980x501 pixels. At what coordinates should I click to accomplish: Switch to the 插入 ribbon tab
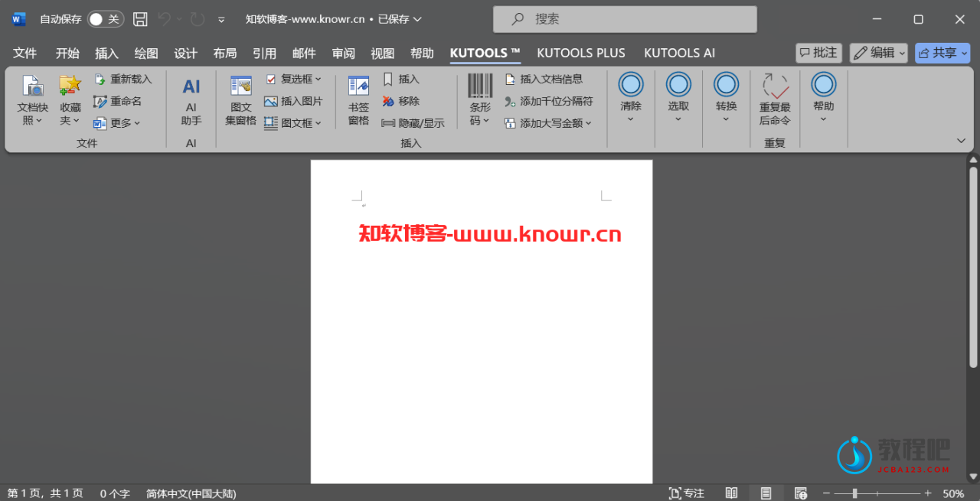[x=107, y=53]
